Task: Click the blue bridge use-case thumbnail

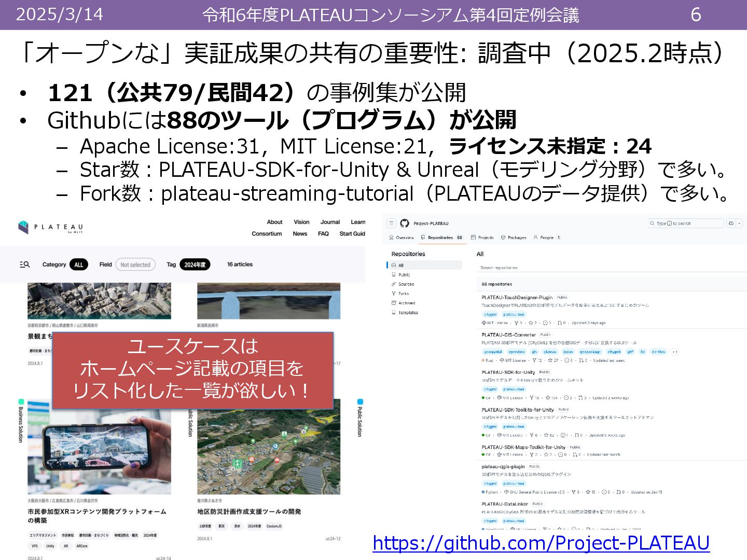Action: (269, 301)
